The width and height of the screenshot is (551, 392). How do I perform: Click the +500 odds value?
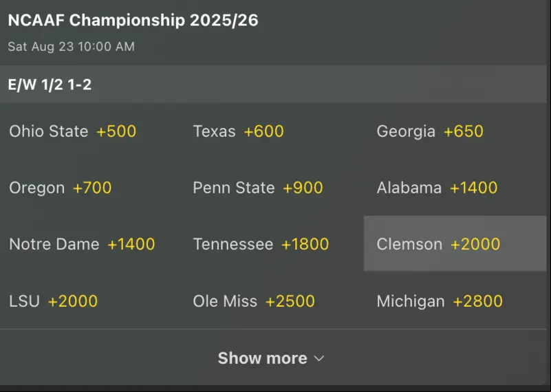(x=116, y=131)
